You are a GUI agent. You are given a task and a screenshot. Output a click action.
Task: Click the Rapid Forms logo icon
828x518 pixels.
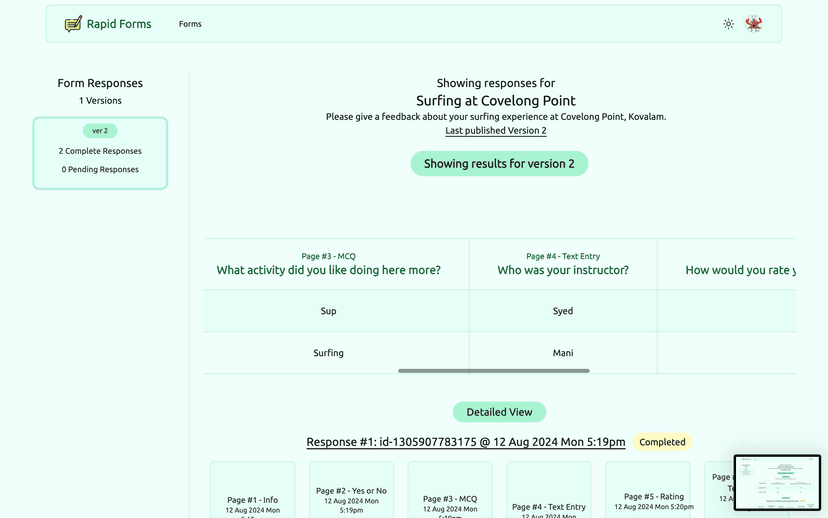coord(73,24)
